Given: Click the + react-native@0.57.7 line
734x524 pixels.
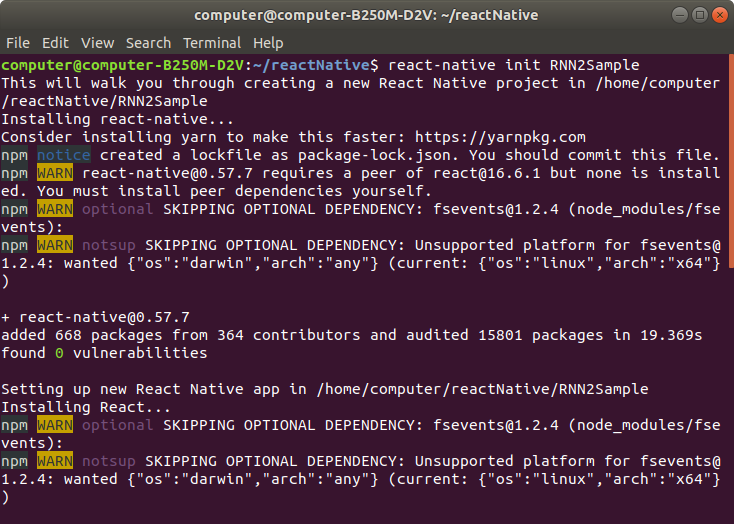Looking at the screenshot, I should click(x=95, y=317).
